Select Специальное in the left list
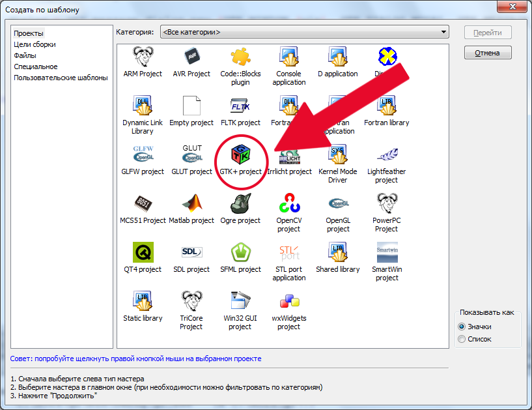This screenshot has width=532, height=410. pyautogui.click(x=36, y=66)
